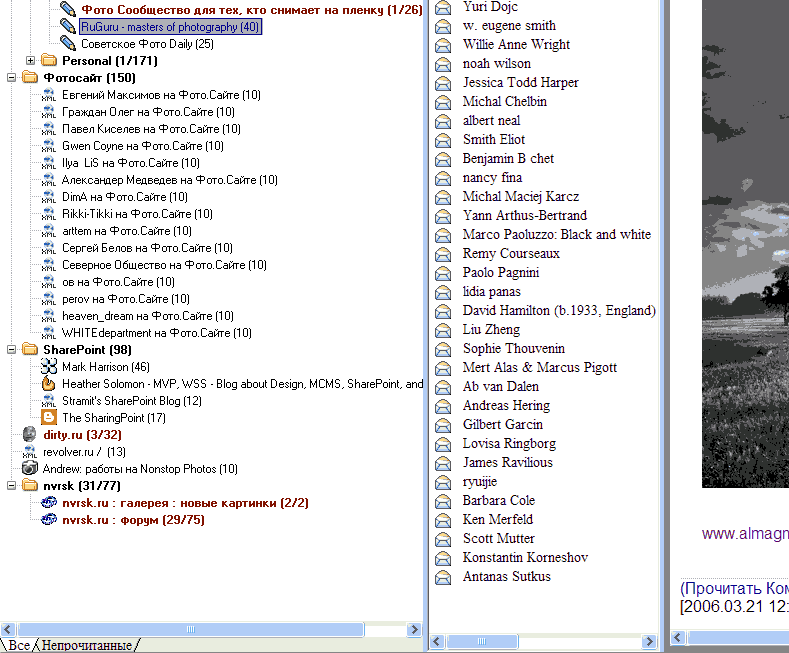This screenshot has width=789, height=653.
Task: Click the camera icon for Nonstop Photos
Action: point(30,468)
